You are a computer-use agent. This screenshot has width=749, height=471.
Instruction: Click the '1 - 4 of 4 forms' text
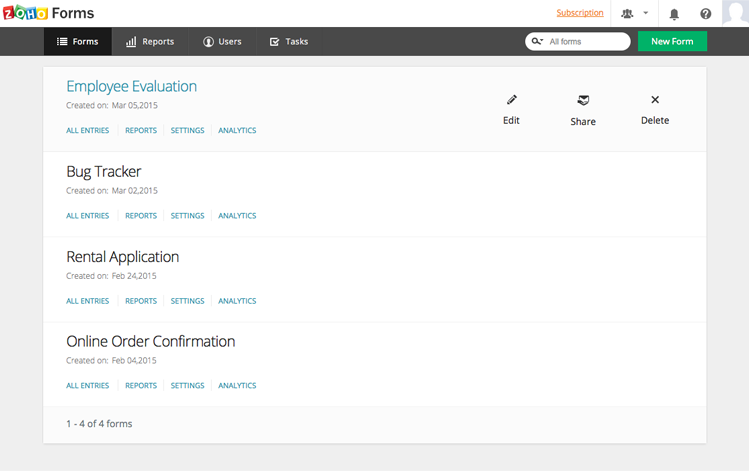[99, 424]
